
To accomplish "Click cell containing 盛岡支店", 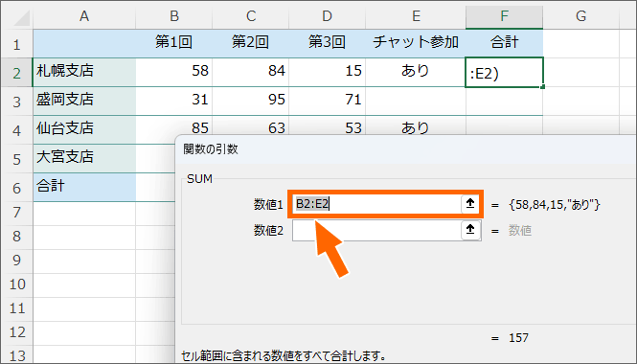I will 84,101.
